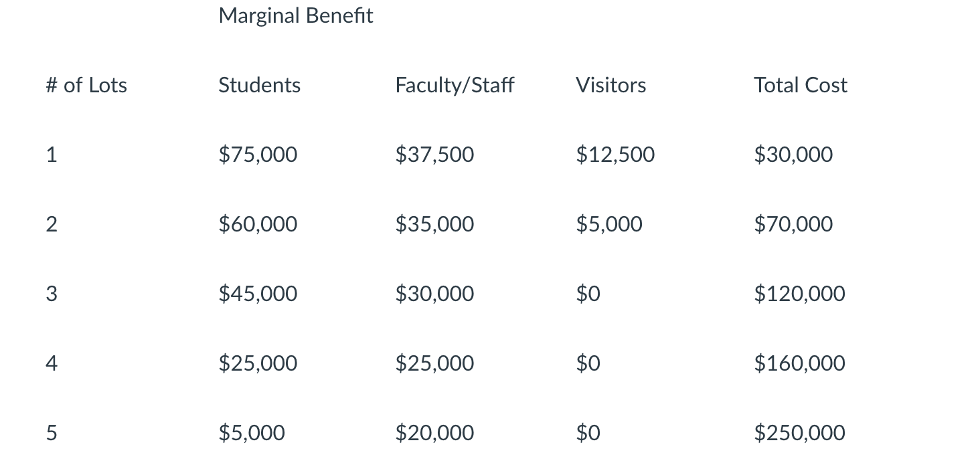The height and width of the screenshot is (471, 980).
Task: Click the $35,000 Faculty/Staff cell
Action: 434,224
